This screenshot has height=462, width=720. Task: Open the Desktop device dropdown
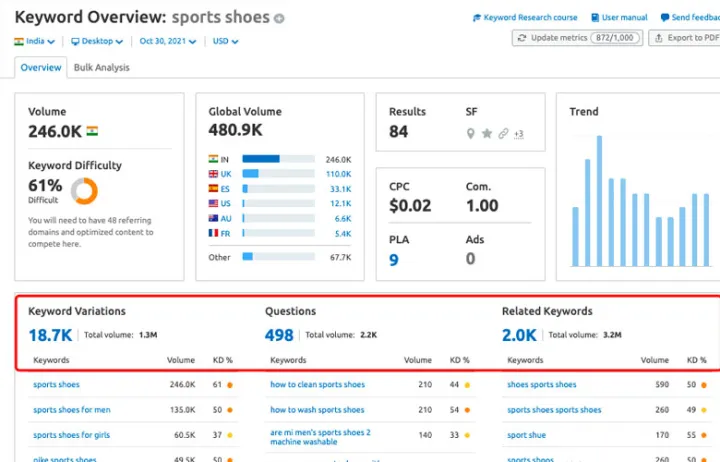tap(97, 41)
